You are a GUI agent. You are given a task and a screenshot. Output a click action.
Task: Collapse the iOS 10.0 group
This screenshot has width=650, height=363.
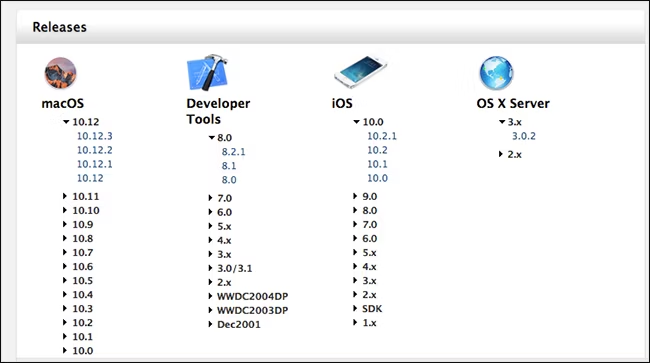tap(356, 122)
